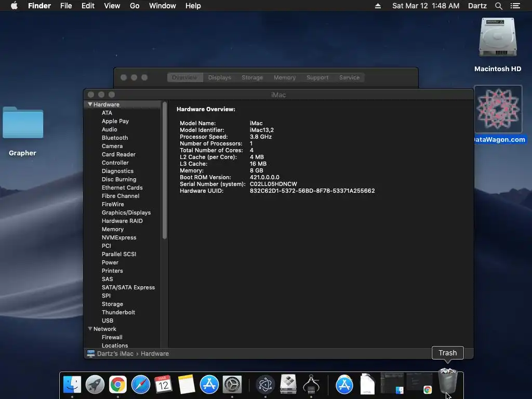Open the Go menu

pos(135,6)
